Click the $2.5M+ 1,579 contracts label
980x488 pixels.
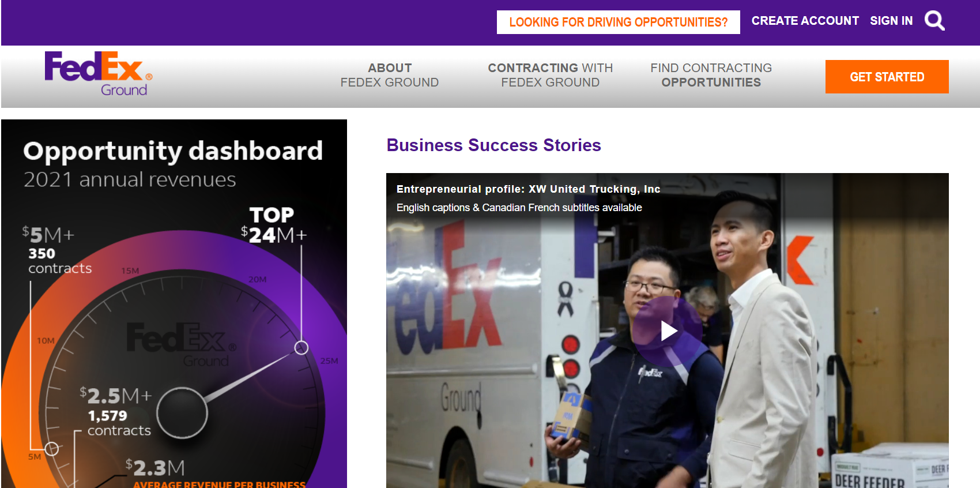115,412
